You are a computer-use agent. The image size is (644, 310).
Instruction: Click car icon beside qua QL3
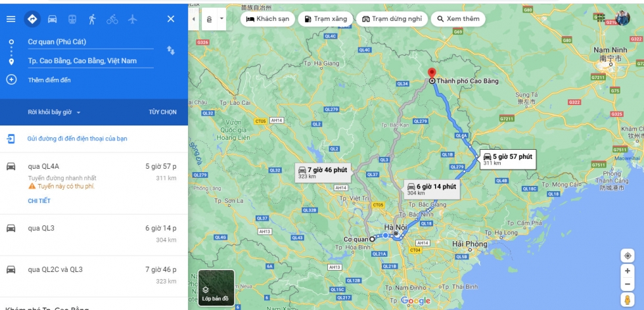pyautogui.click(x=11, y=228)
